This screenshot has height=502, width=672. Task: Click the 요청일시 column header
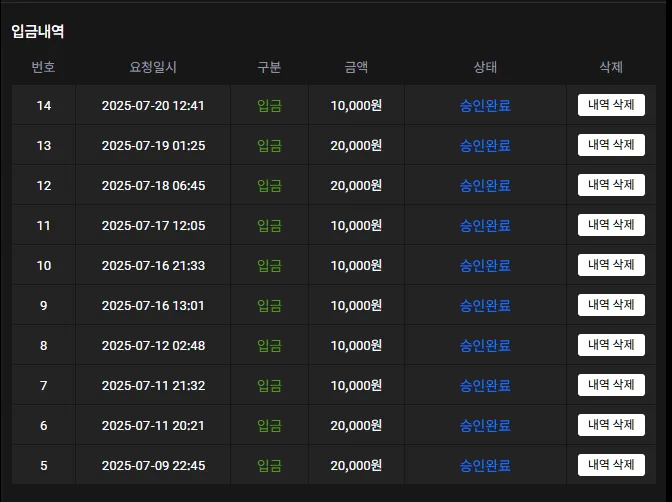[x=153, y=67]
